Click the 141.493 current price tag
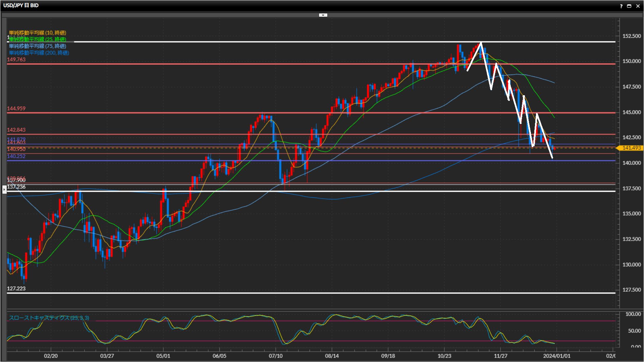This screenshot has height=362, width=644. tap(631, 148)
